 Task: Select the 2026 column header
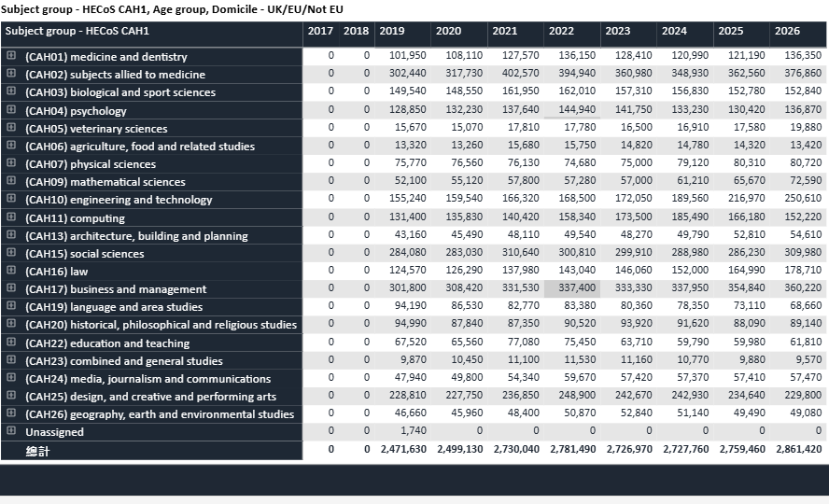[787, 31]
